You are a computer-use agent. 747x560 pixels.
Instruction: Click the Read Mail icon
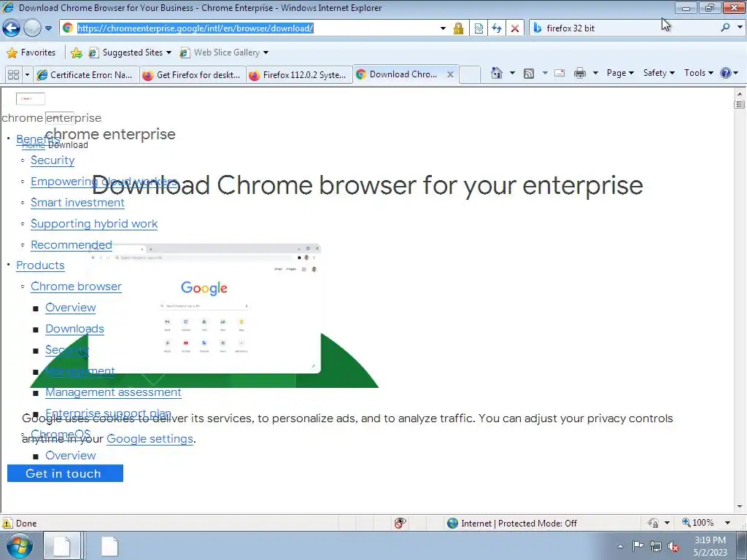coord(560,74)
